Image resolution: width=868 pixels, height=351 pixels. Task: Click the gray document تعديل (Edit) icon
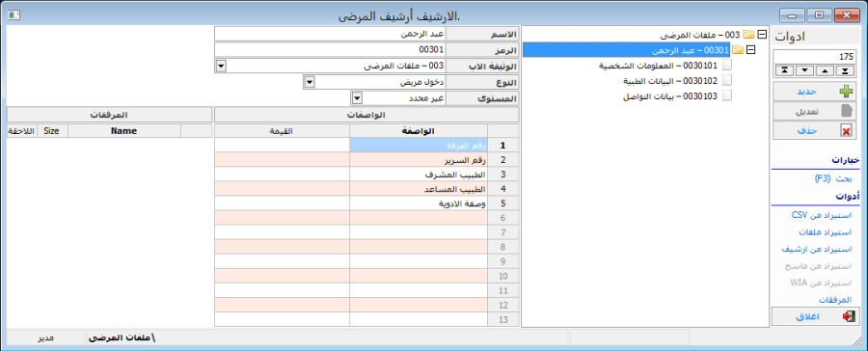click(x=847, y=111)
